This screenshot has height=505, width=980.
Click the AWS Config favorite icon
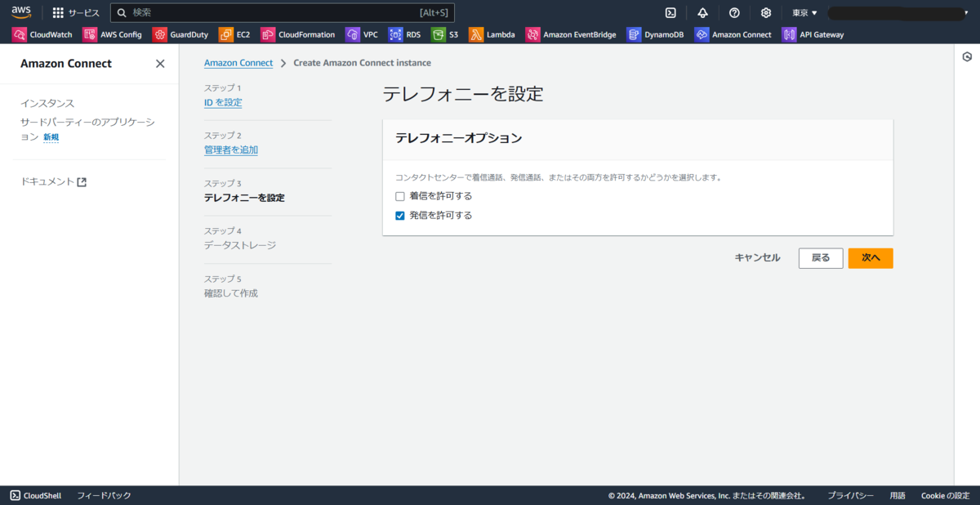point(90,34)
